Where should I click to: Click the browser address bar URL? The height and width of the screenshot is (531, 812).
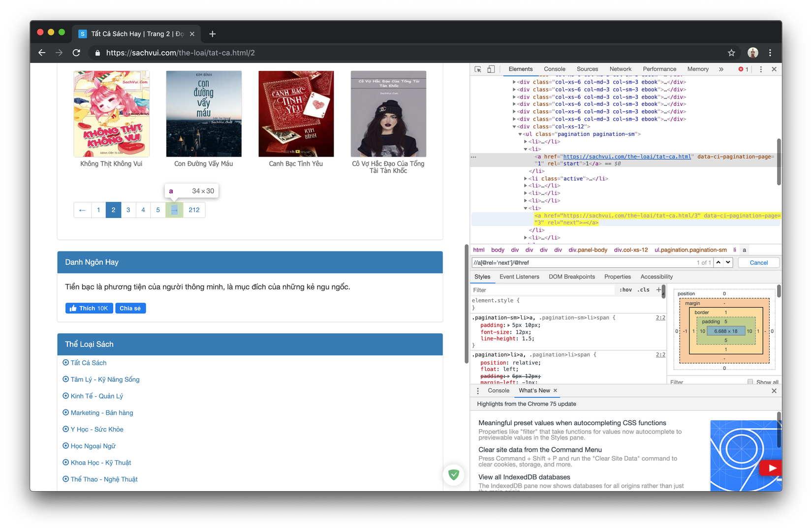tap(180, 53)
